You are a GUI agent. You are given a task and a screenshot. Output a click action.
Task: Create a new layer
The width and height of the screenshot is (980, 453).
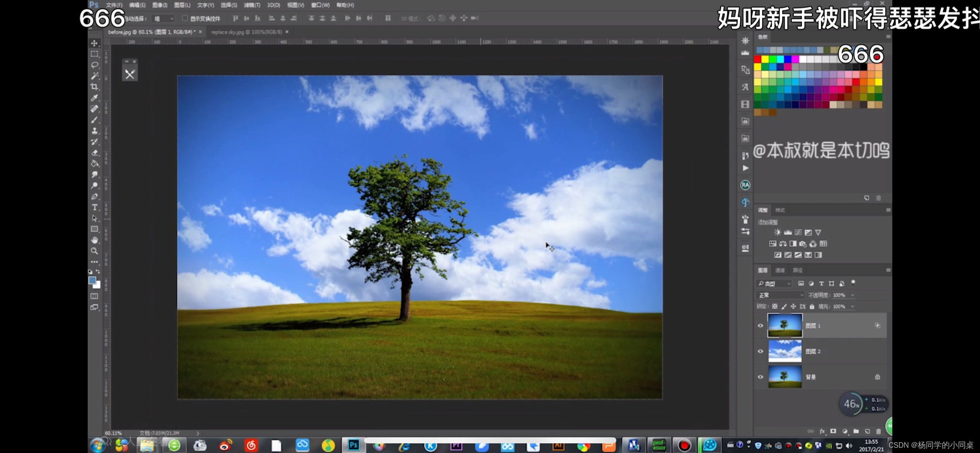[867, 431]
